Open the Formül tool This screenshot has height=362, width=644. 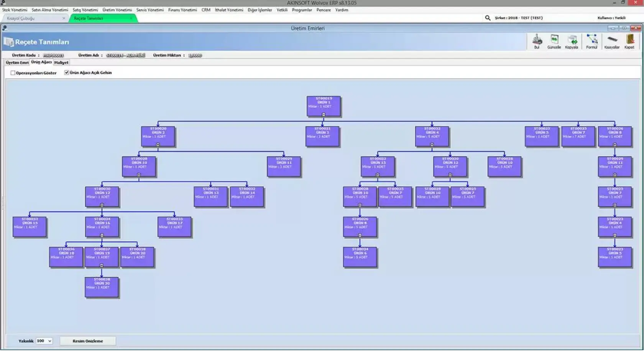(x=592, y=42)
